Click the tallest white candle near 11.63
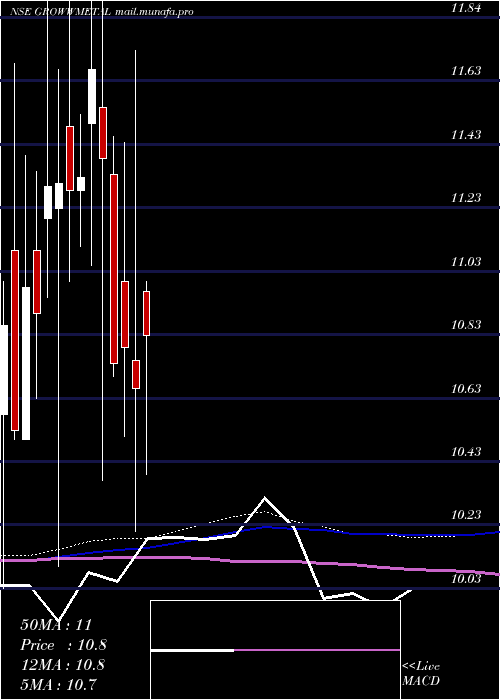The image size is (500, 700). 92,96
